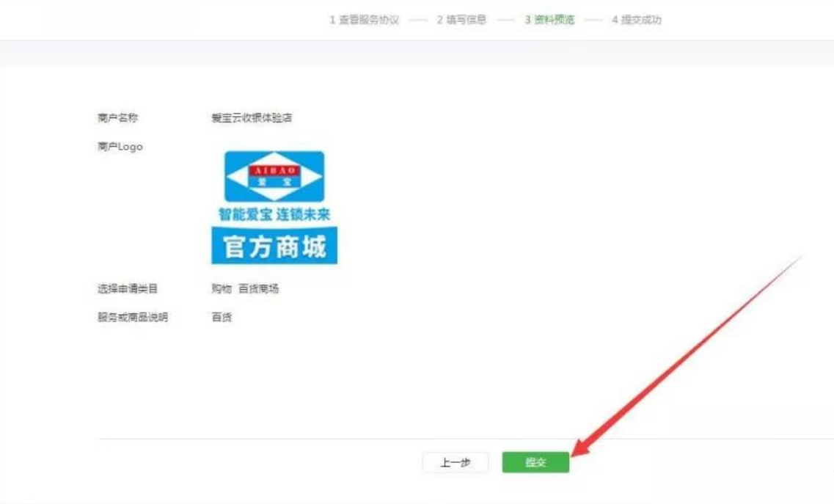Click the 商户名称 label
The image size is (834, 504).
point(117,117)
